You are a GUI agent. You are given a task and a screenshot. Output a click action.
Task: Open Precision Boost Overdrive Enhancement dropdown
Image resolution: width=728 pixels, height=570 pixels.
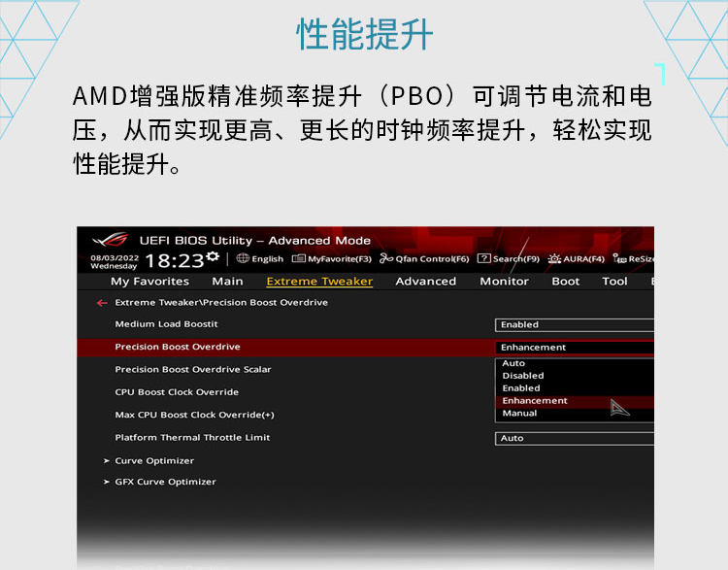575,347
